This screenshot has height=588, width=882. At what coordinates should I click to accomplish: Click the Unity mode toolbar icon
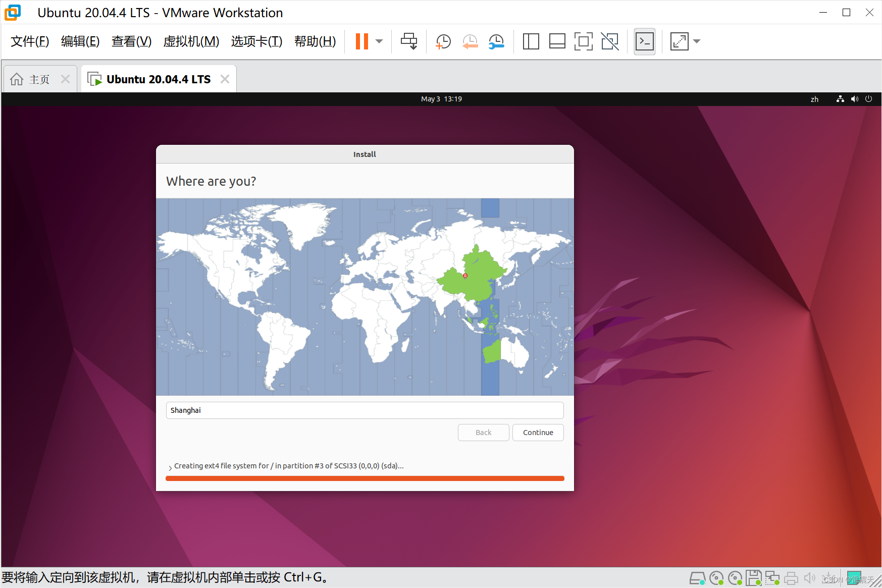[x=610, y=41]
